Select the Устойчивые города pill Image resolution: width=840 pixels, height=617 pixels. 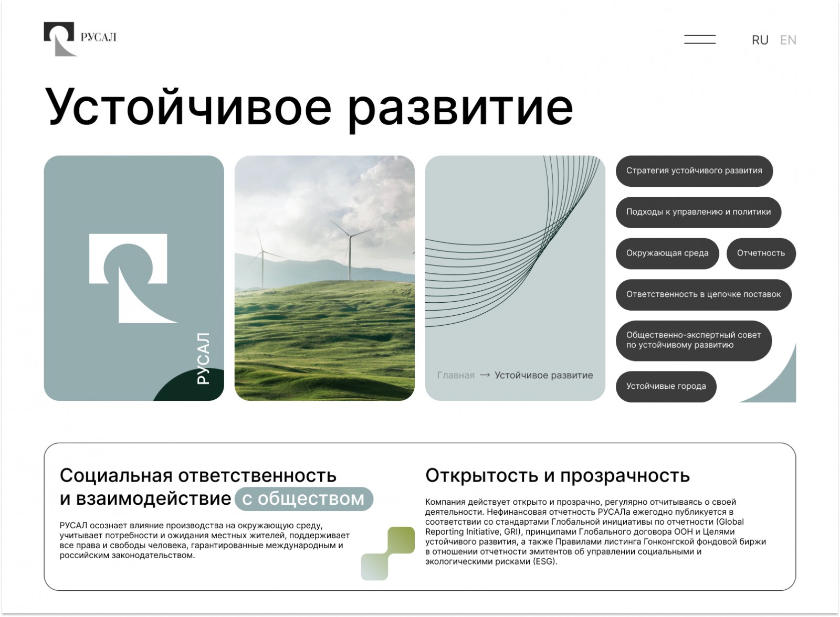point(666,386)
